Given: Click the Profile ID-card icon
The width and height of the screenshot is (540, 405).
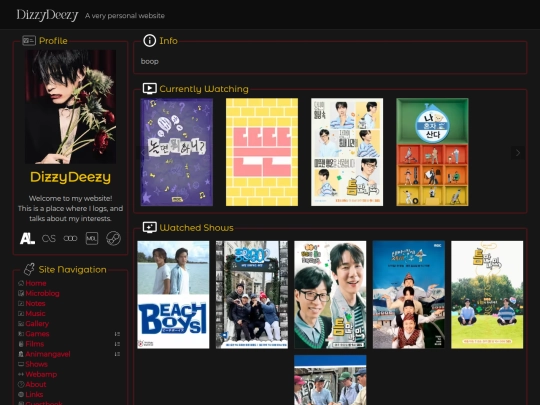Looking at the screenshot, I should [x=29, y=41].
